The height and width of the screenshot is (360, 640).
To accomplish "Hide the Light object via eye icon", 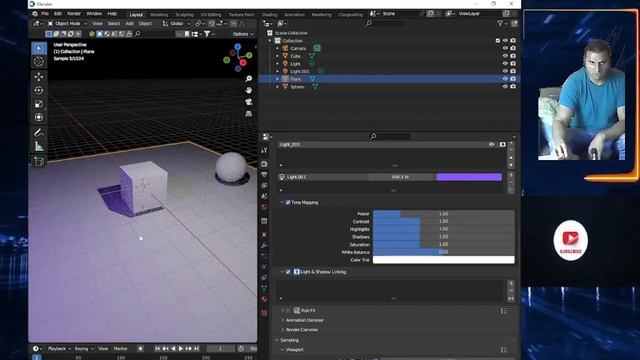I will pyautogui.click(x=505, y=64).
